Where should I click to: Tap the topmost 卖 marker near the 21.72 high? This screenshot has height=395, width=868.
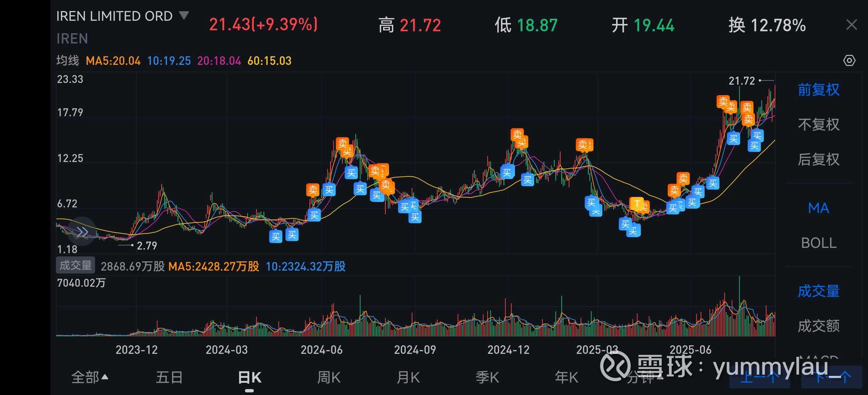click(723, 101)
